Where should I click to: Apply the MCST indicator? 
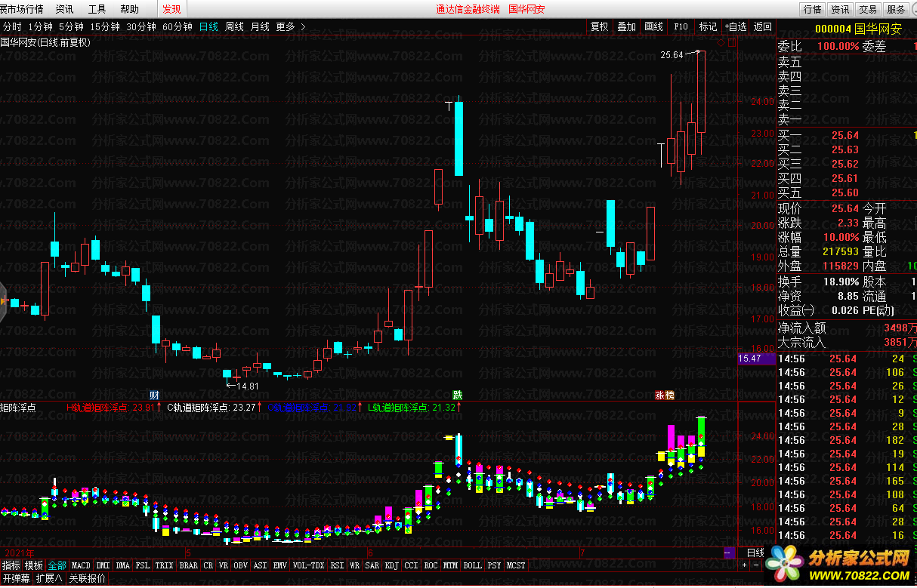pos(517,565)
